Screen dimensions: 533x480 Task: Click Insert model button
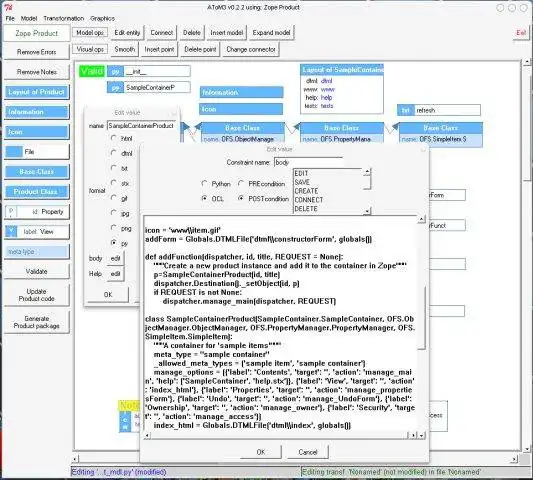(226, 33)
